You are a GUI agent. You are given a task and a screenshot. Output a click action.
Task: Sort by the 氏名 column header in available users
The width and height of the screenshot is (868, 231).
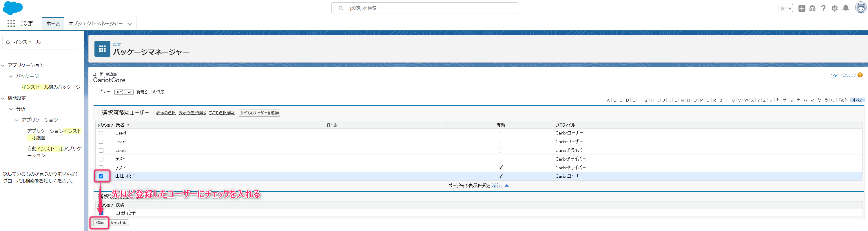click(x=120, y=125)
